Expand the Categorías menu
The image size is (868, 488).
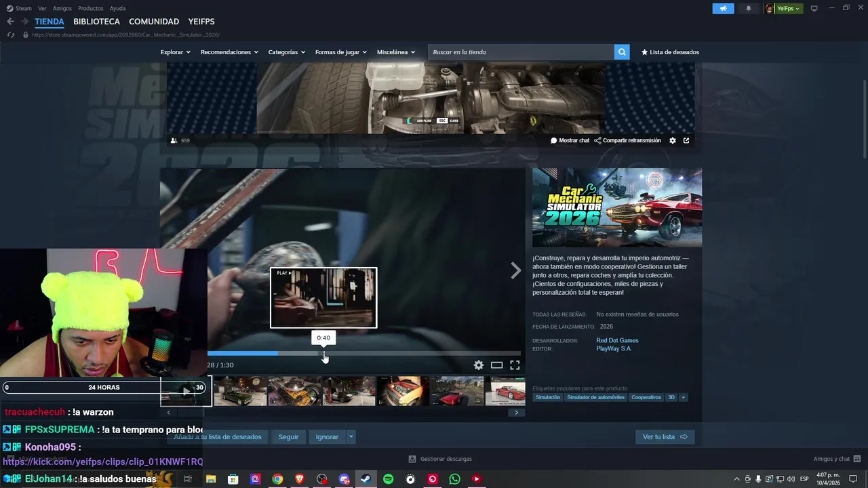pos(286,52)
